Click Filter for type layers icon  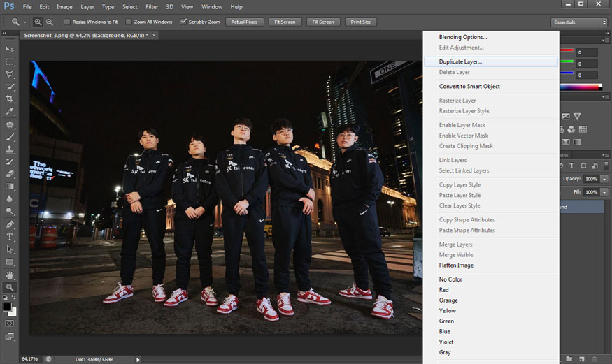(572, 166)
